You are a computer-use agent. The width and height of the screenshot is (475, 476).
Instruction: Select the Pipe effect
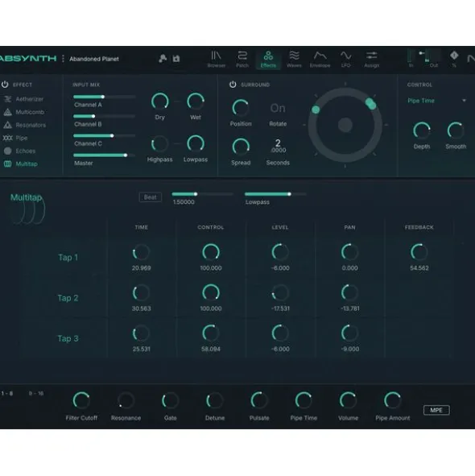pyautogui.click(x=15, y=138)
